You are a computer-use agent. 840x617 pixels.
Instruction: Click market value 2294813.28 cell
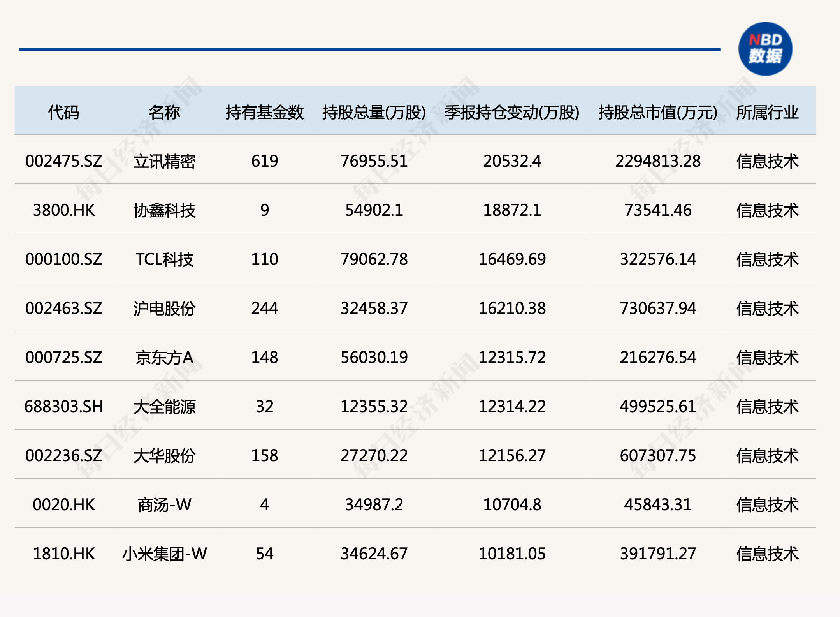[657, 161]
